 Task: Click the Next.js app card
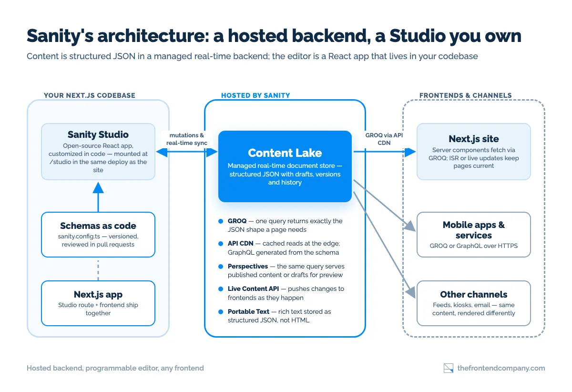click(98, 303)
